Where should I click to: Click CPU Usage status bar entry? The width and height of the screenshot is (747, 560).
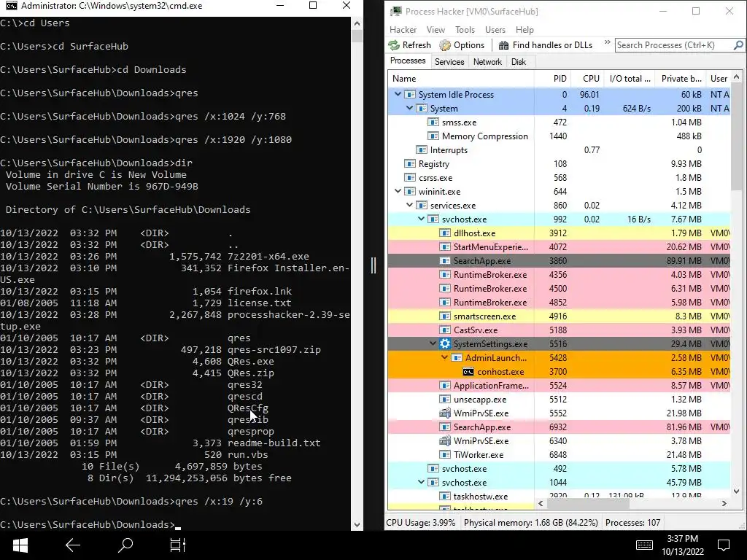(421, 523)
